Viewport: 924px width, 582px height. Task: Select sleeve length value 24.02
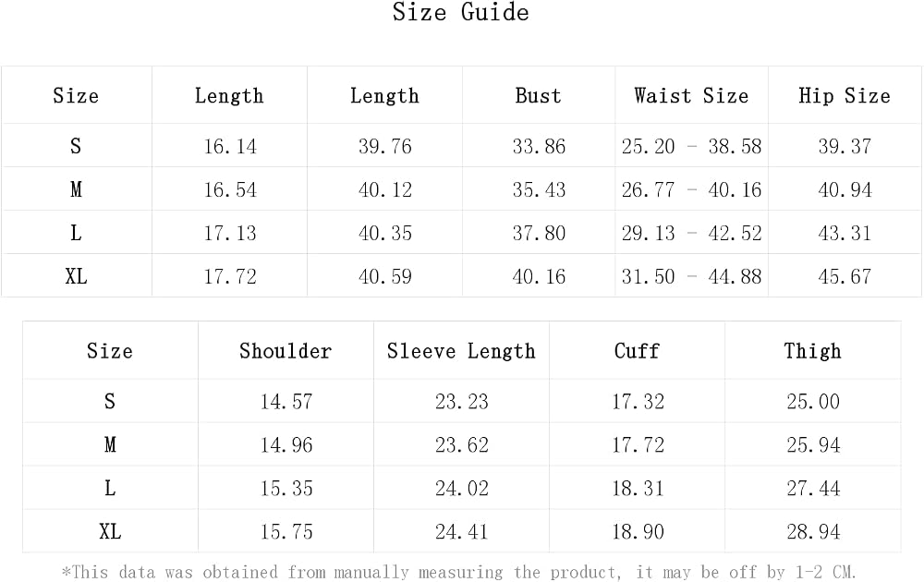click(x=462, y=489)
